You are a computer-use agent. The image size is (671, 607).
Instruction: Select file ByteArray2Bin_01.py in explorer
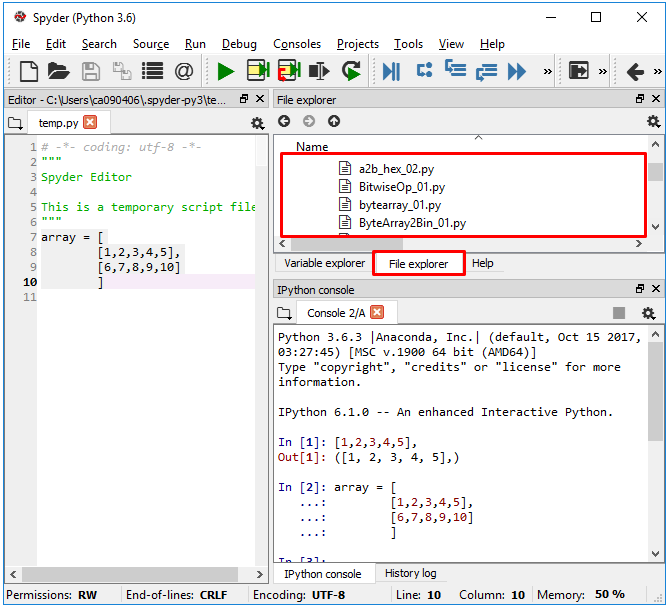(412, 223)
